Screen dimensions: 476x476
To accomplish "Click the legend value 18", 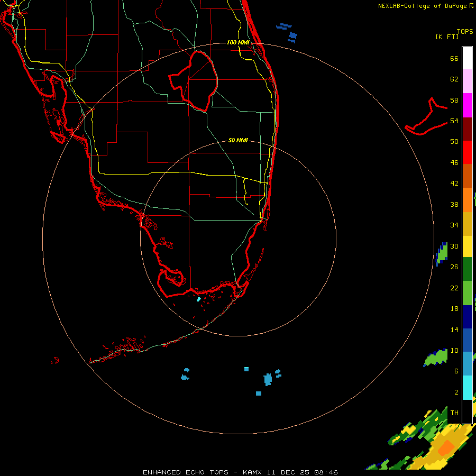I will 454,309.
